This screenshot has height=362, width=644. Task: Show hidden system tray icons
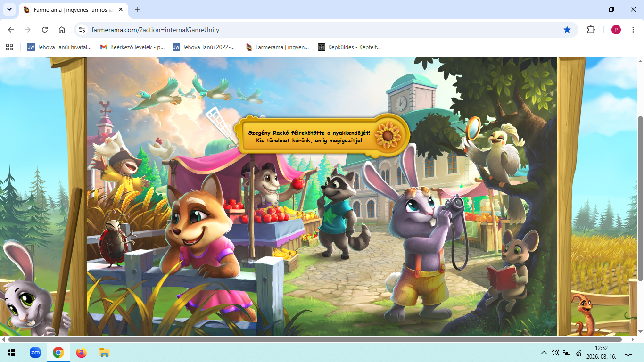click(544, 353)
